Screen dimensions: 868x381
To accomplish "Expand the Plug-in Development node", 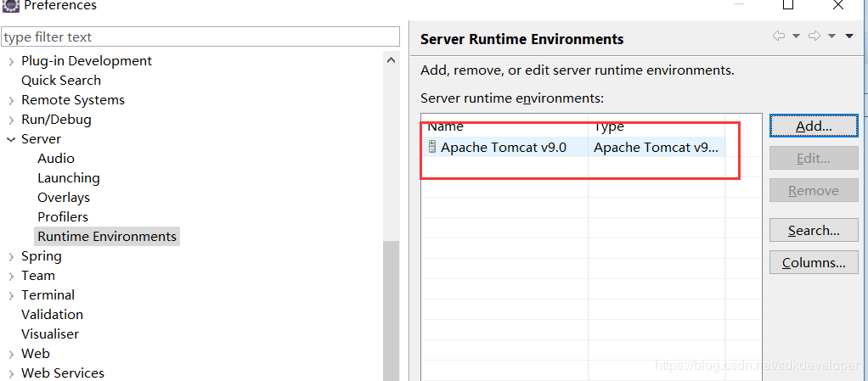I will point(10,61).
